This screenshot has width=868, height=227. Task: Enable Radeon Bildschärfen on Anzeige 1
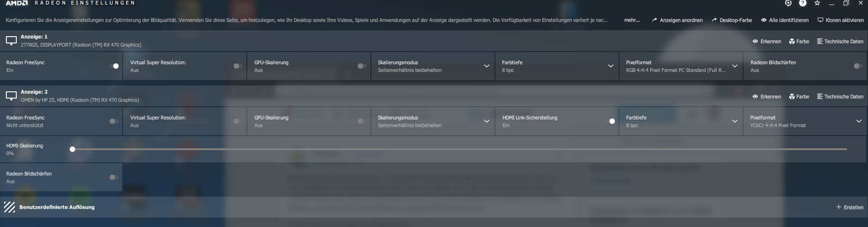click(858, 66)
